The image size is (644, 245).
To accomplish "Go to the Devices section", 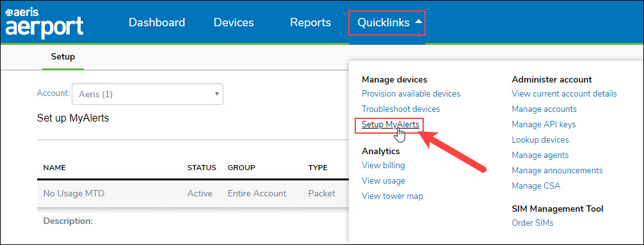I will 234,22.
